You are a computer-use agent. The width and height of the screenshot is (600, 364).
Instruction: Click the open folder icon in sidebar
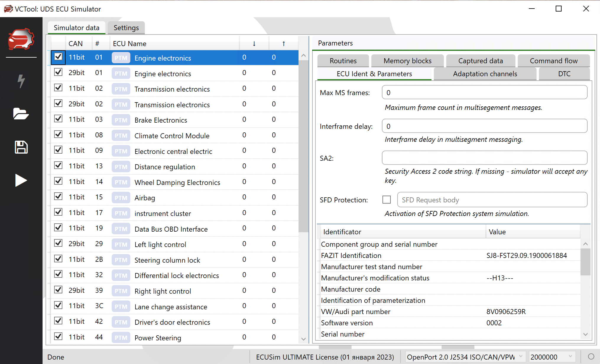(x=21, y=114)
